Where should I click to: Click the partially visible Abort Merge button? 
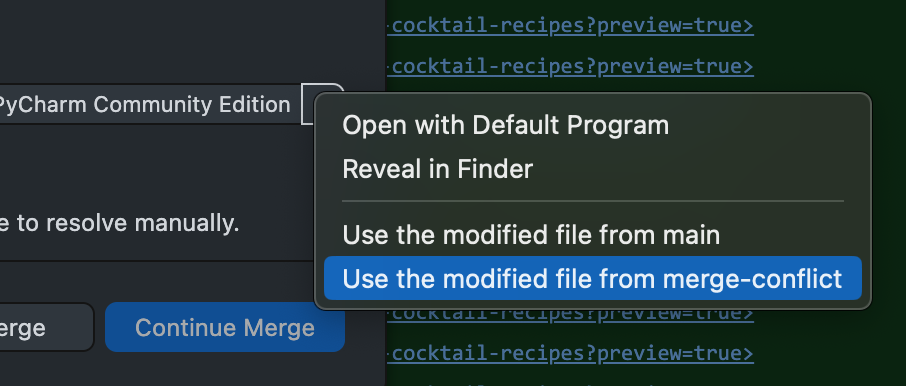[x=46, y=328]
